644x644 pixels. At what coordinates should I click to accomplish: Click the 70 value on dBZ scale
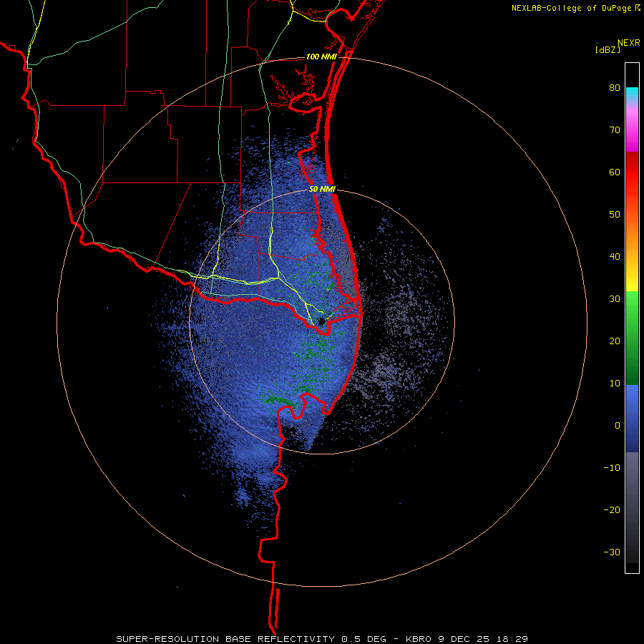[x=615, y=130]
